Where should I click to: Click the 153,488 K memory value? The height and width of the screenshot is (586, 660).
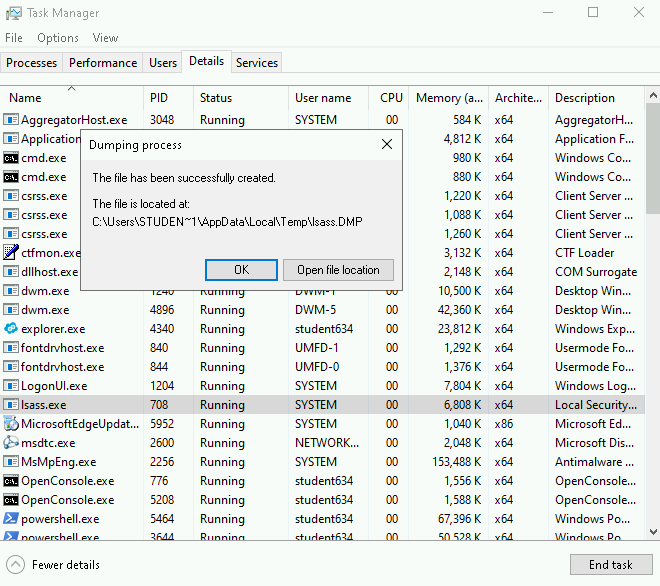click(x=457, y=461)
